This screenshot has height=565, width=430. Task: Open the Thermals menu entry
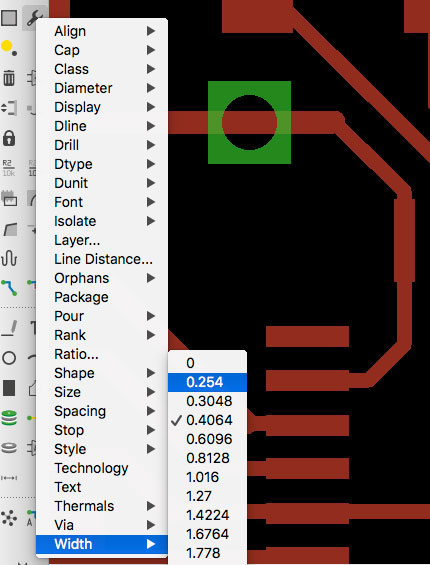102,506
